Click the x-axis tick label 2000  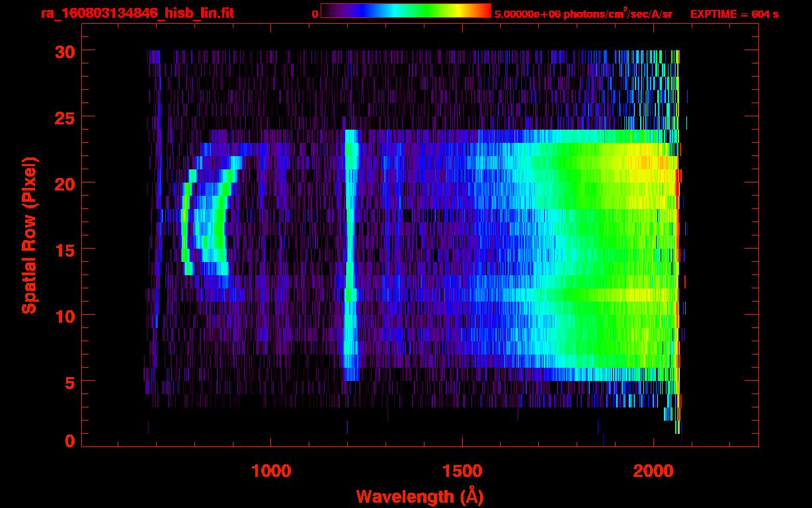point(653,471)
